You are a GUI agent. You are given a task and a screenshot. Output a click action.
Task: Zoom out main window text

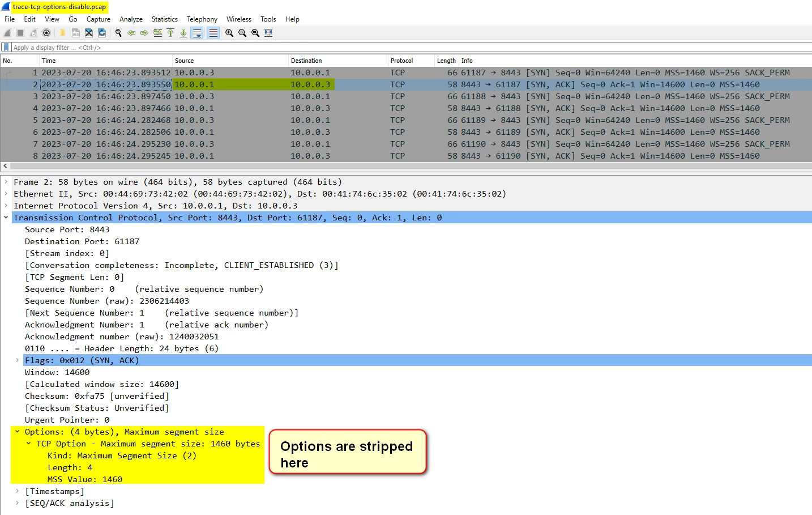pyautogui.click(x=242, y=33)
